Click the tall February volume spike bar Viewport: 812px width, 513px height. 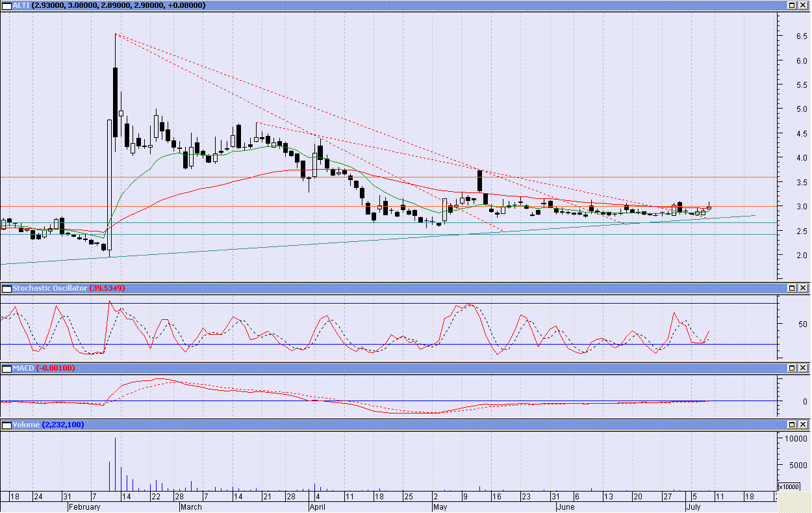[116, 462]
